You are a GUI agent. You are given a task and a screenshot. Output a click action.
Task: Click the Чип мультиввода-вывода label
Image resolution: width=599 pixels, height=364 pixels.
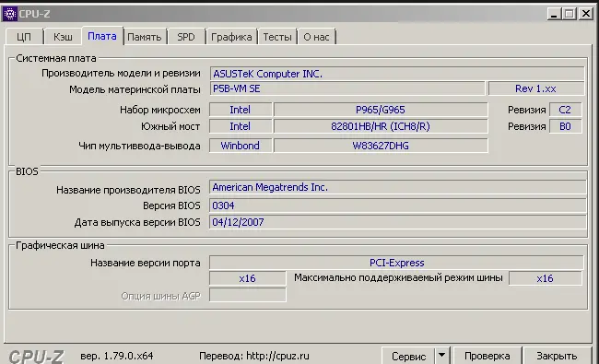139,146
